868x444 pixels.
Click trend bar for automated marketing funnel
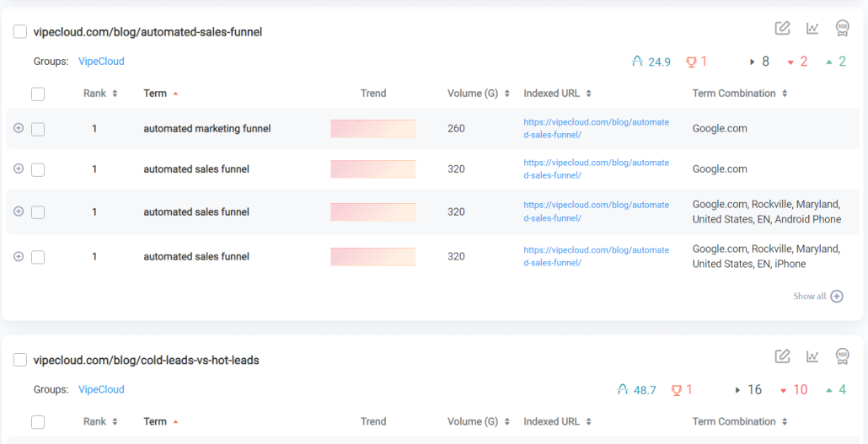pyautogui.click(x=373, y=128)
